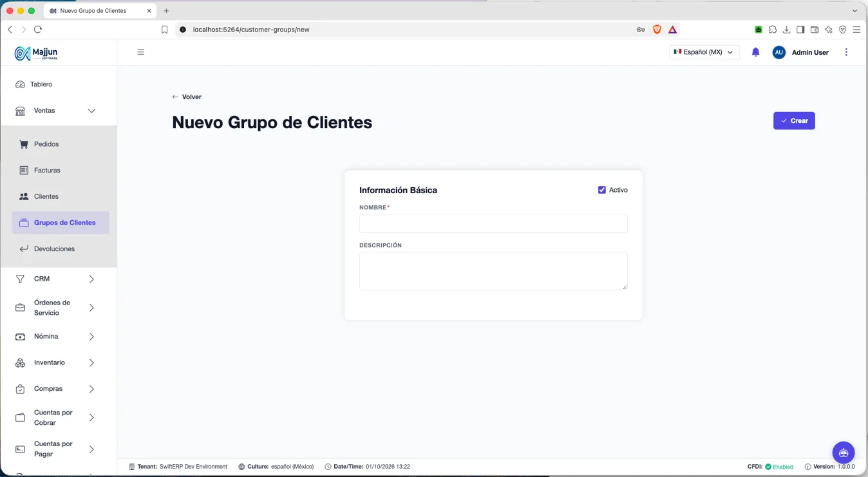Click the Facturas invoice icon
The height and width of the screenshot is (477, 868).
(24, 171)
